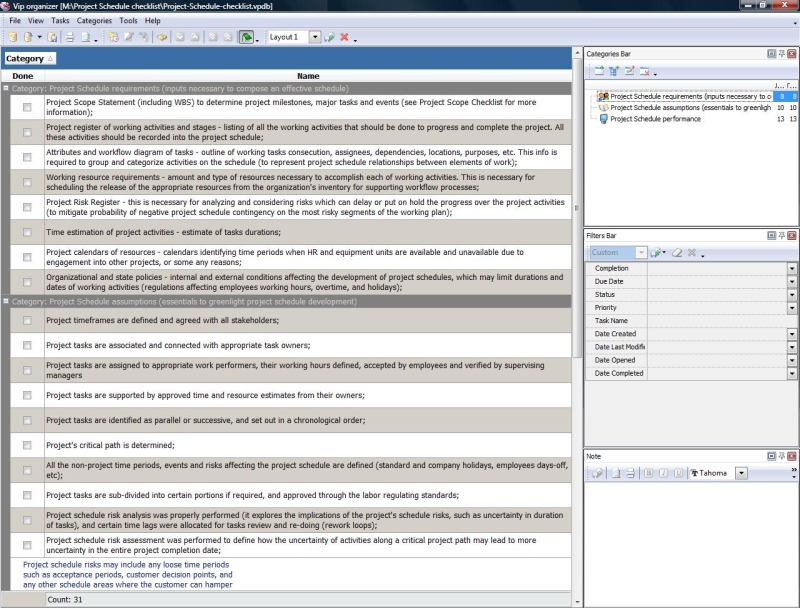This screenshot has height=608, width=800.
Task: Select Project Schedule performance in Categories Bar
Action: click(655, 119)
